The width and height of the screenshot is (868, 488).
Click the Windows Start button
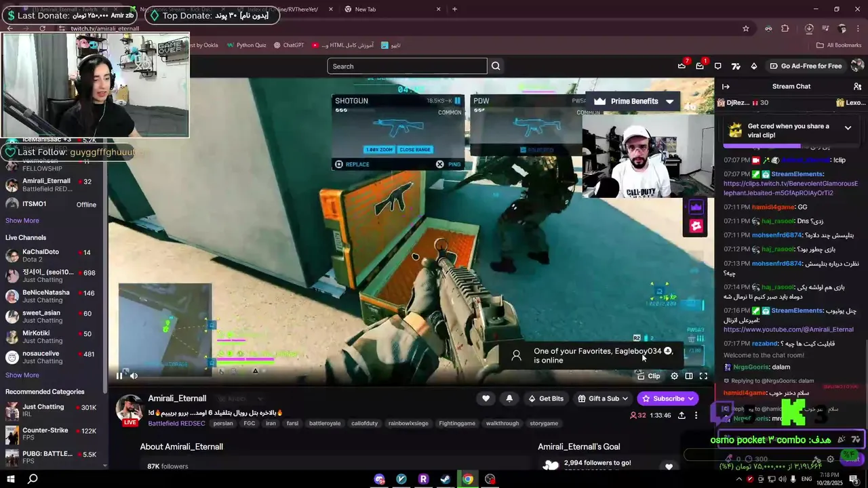pyautogui.click(x=11, y=479)
